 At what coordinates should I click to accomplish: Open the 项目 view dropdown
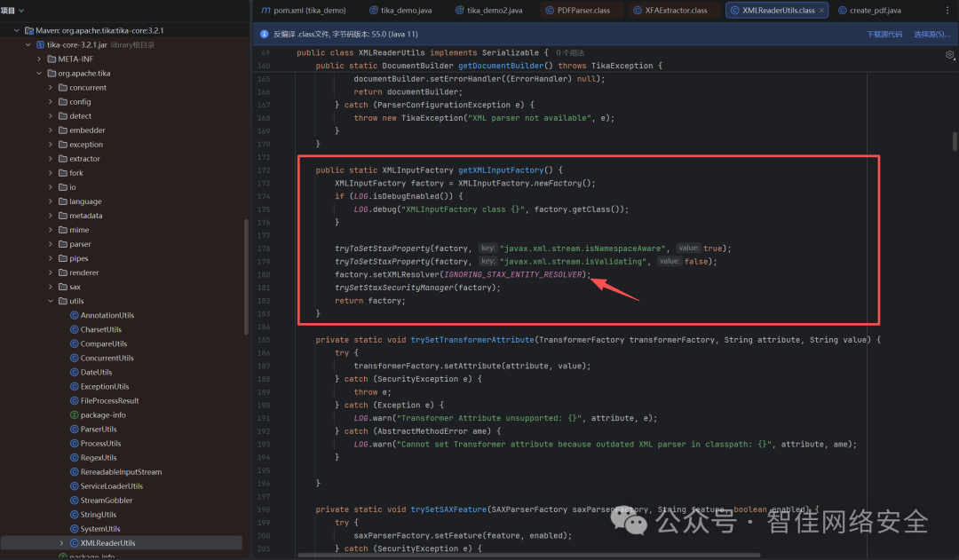tap(20, 10)
